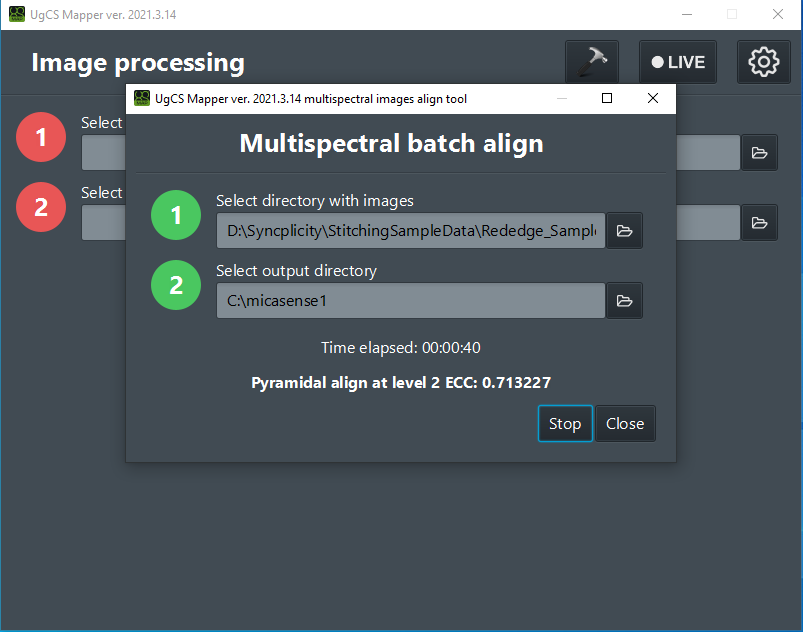Open settings gear in main window
803x632 pixels.
pyautogui.click(x=764, y=62)
